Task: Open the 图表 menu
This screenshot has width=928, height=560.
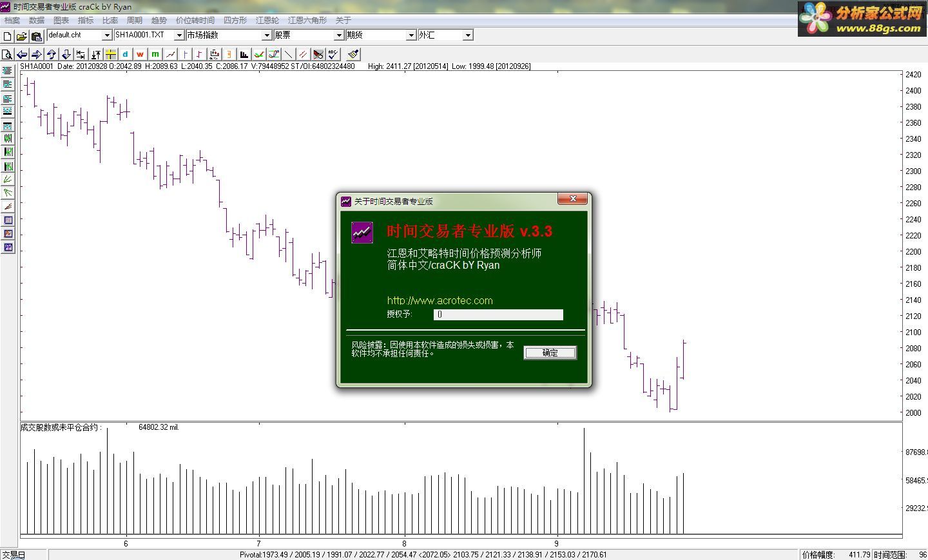Action: pyautogui.click(x=61, y=21)
